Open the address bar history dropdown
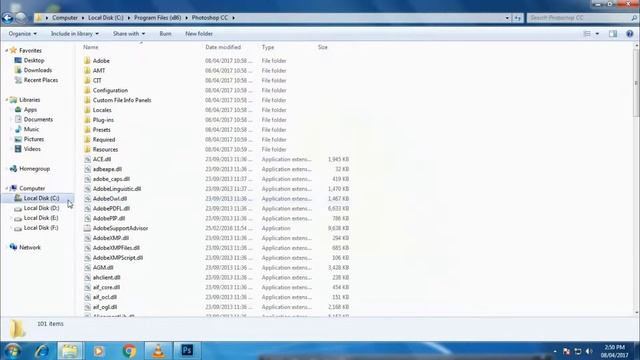This screenshot has width=640, height=360. coord(507,18)
